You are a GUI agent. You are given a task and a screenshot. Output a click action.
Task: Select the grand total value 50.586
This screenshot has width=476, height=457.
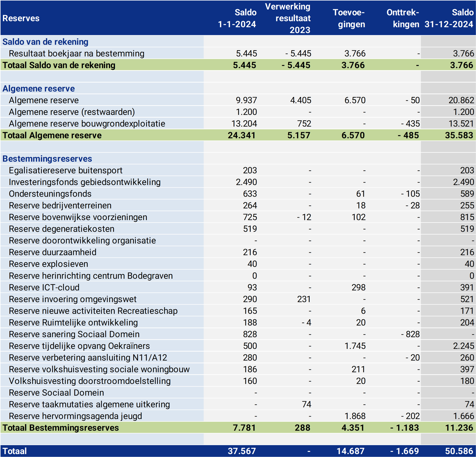click(x=459, y=451)
